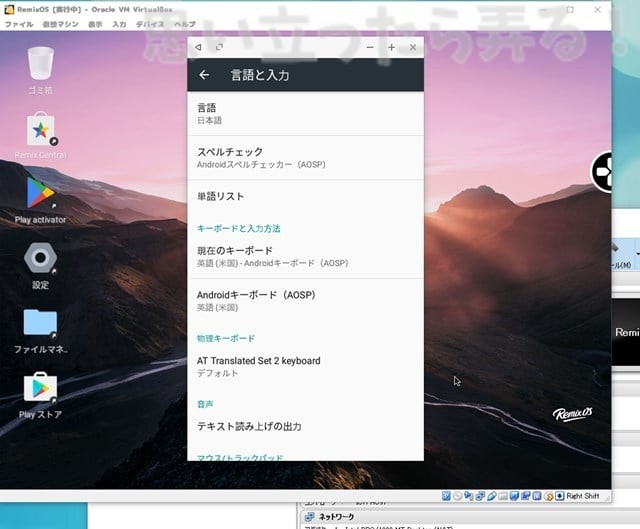Screen dimensions: 640x529
Task: Click VirtualBox window title RemixOS [実行中]
Action: [95, 9]
